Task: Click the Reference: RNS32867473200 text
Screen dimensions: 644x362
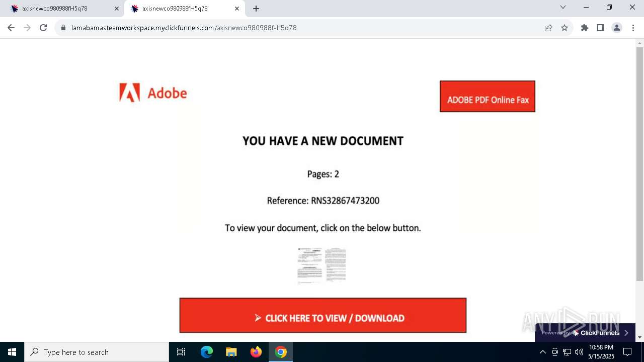Action: [323, 201]
